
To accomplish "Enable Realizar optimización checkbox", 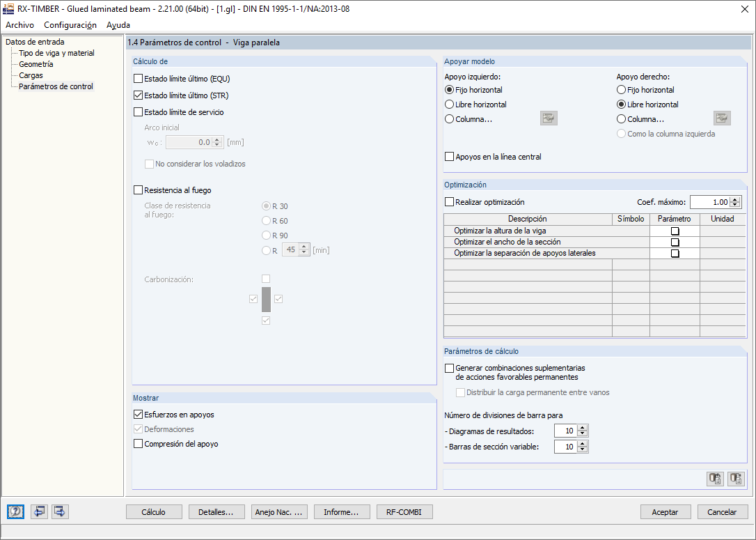I will 450,202.
